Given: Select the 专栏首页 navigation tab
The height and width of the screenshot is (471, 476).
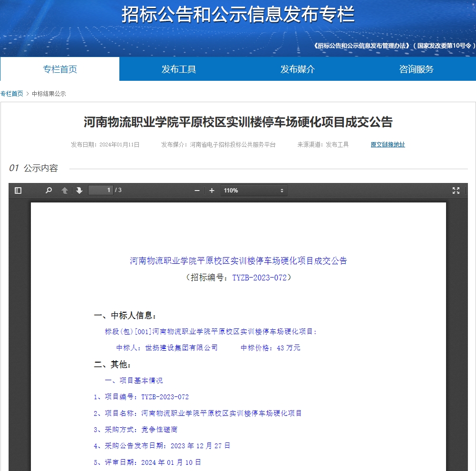Looking at the screenshot, I should point(59,69).
